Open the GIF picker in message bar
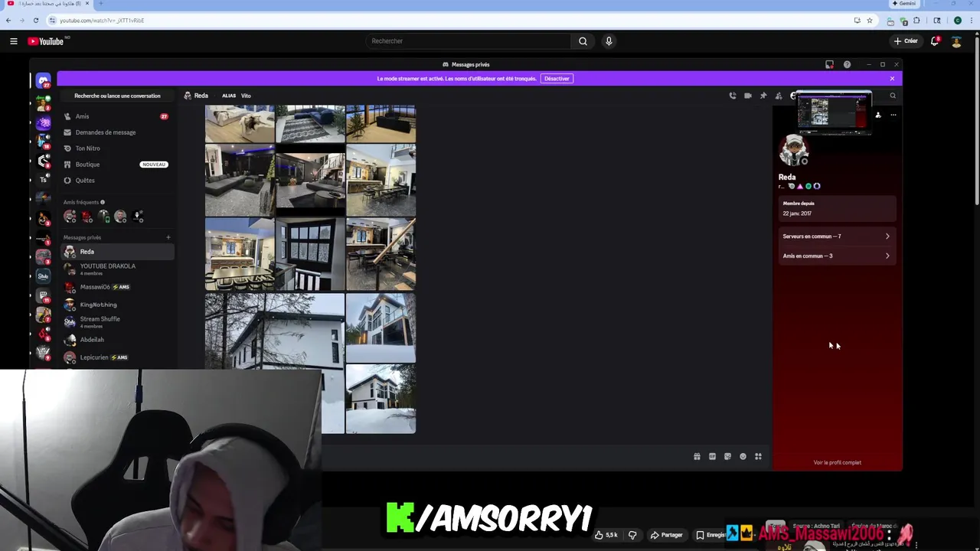This screenshot has width=980, height=551. (712, 457)
